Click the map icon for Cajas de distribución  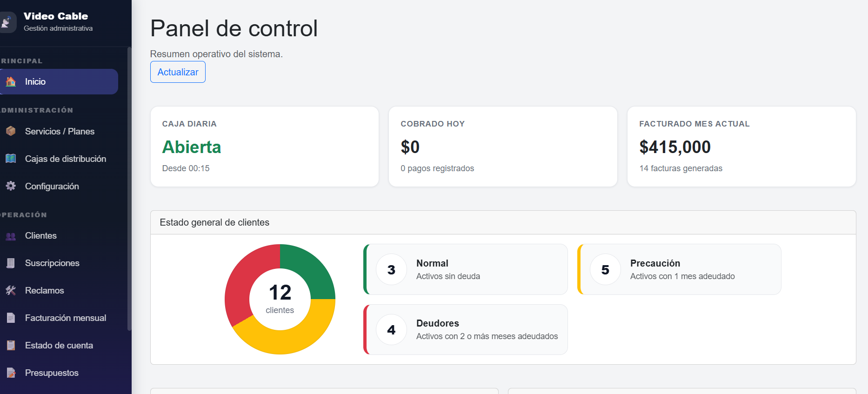pos(11,159)
